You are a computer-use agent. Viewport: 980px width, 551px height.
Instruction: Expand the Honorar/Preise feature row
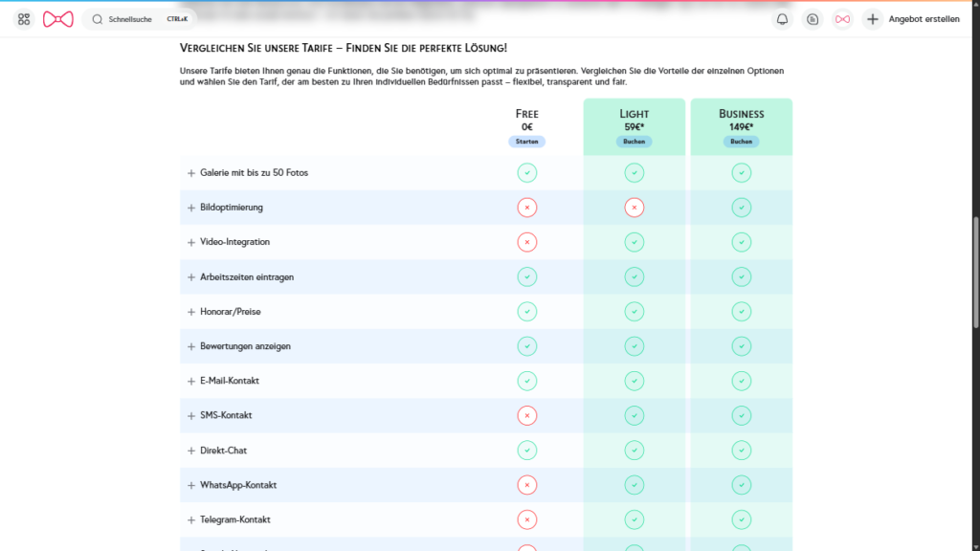[x=191, y=312]
